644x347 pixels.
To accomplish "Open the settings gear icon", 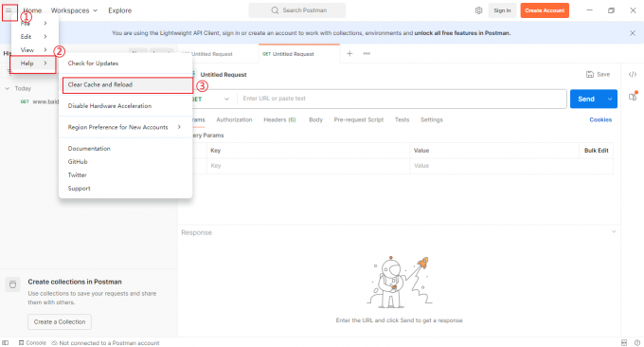I will pos(478,10).
